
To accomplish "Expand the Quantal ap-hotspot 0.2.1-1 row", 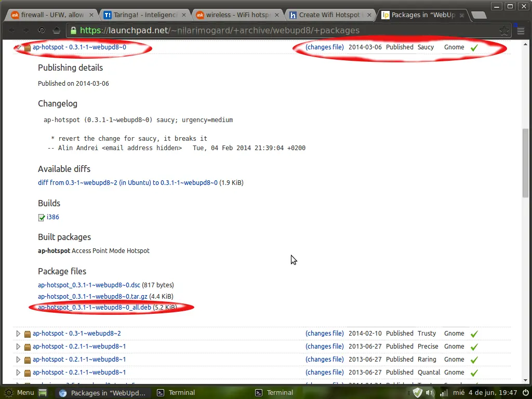I will [18, 372].
